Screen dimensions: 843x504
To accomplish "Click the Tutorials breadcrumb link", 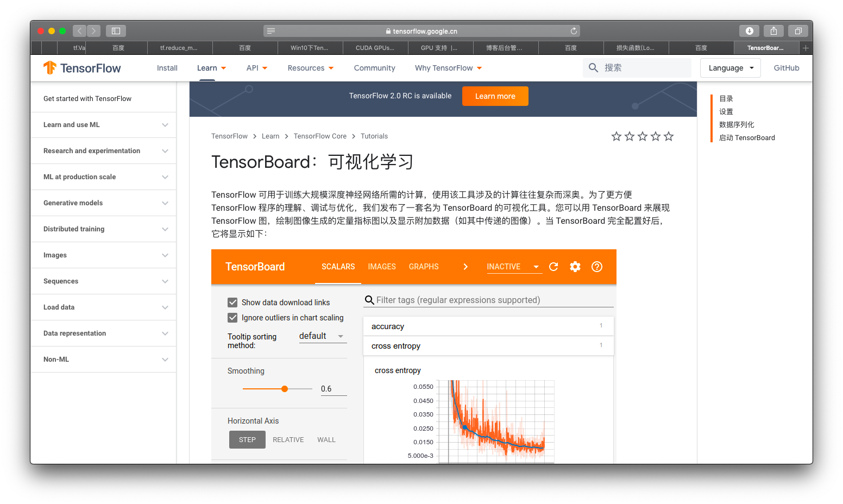I will [374, 136].
